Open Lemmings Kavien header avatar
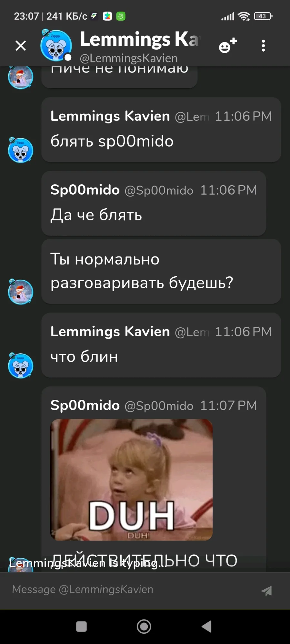 tap(56, 45)
